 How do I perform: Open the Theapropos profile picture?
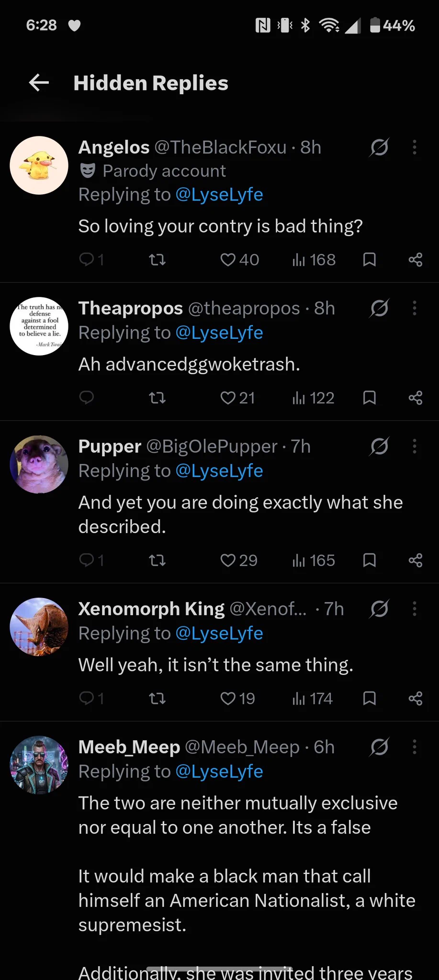[x=39, y=326]
